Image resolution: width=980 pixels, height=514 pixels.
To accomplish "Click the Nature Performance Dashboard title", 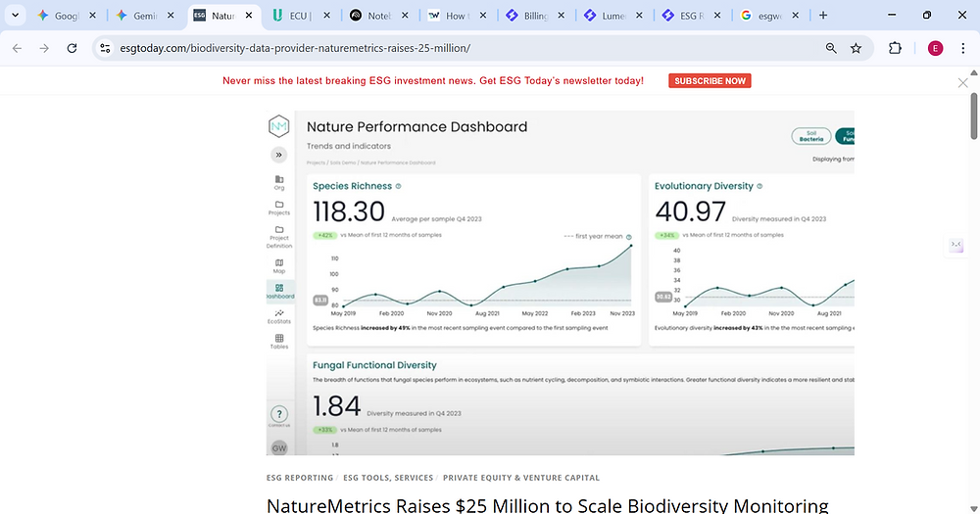I will 416,126.
